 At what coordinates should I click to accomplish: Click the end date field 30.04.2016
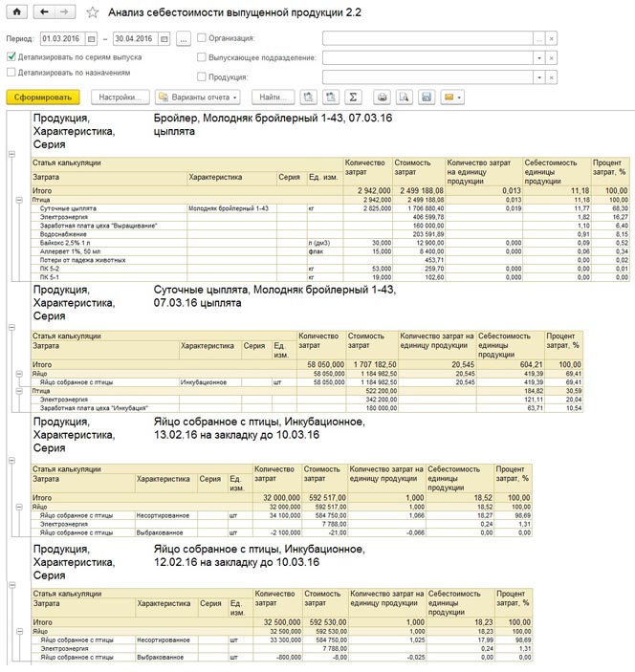tap(136, 39)
